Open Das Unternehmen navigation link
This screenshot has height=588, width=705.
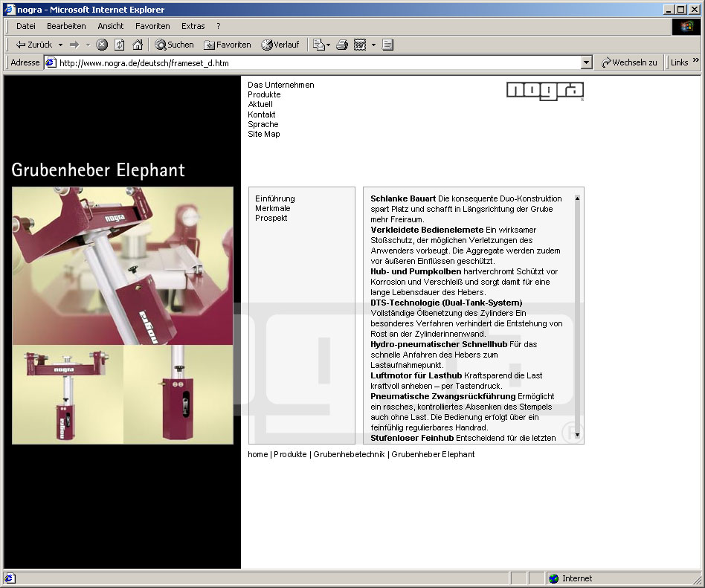coord(281,85)
